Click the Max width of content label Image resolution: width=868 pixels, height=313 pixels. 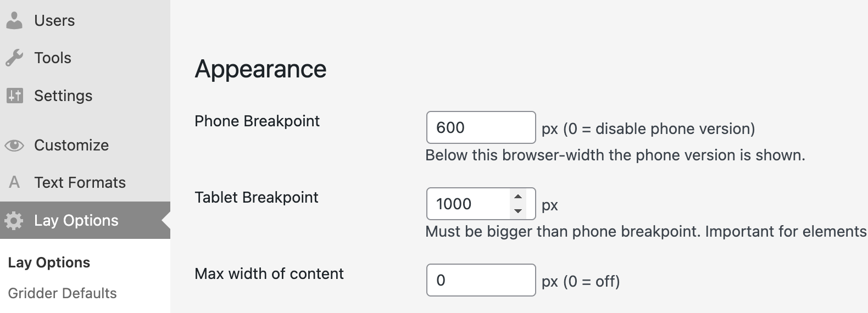tap(269, 273)
